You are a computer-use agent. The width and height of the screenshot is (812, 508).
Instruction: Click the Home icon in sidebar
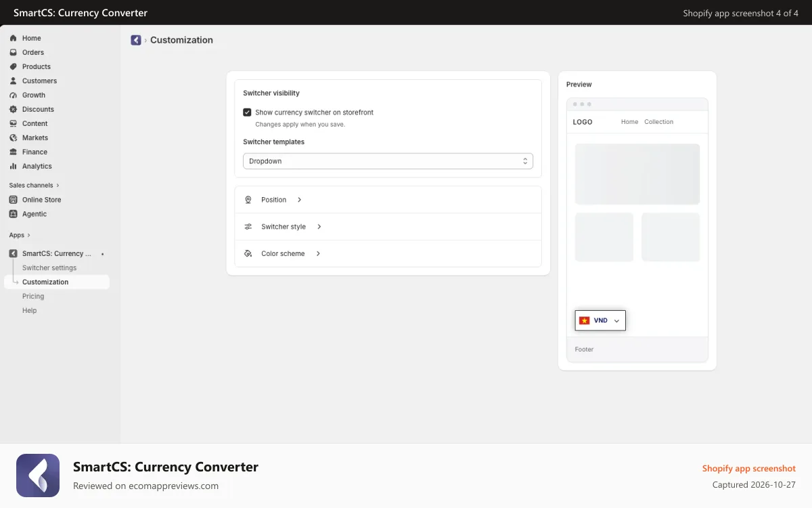(13, 38)
